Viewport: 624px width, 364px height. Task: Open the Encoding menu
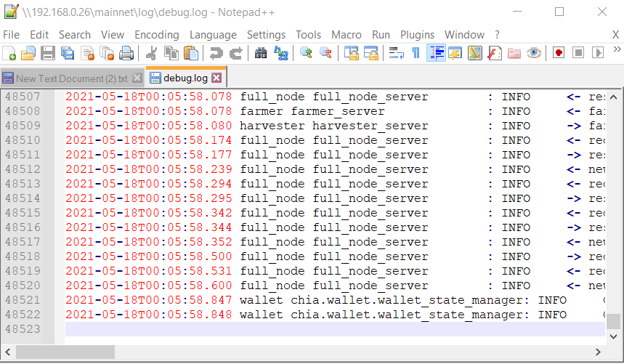(157, 35)
